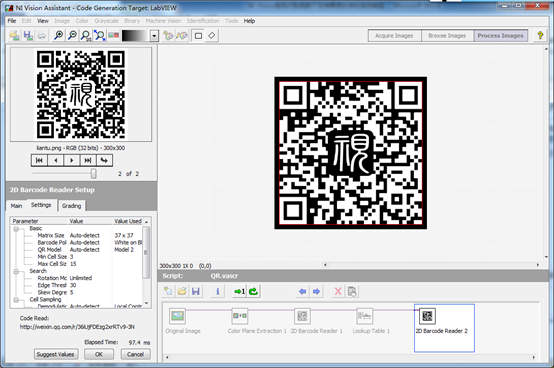Click the Process Images button
This screenshot has width=554, height=368.
point(500,36)
